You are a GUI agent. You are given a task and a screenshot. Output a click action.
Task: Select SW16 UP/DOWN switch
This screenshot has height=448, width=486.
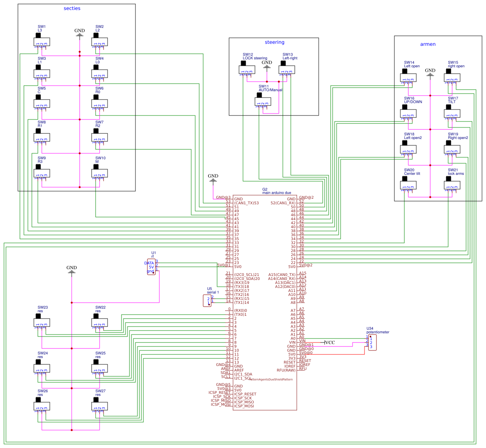pyautogui.click(x=408, y=113)
